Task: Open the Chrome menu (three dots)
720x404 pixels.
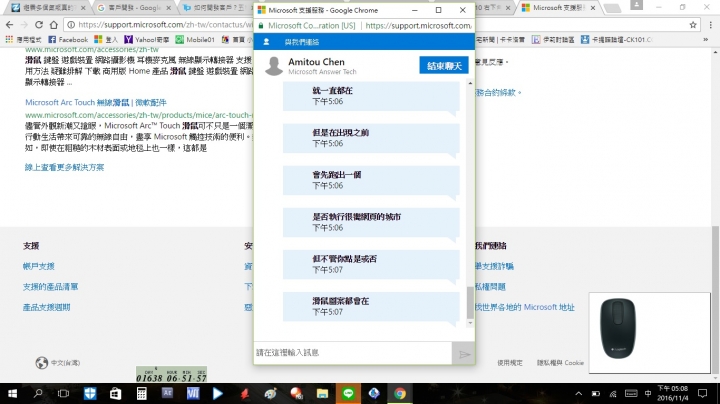Action: click(711, 25)
